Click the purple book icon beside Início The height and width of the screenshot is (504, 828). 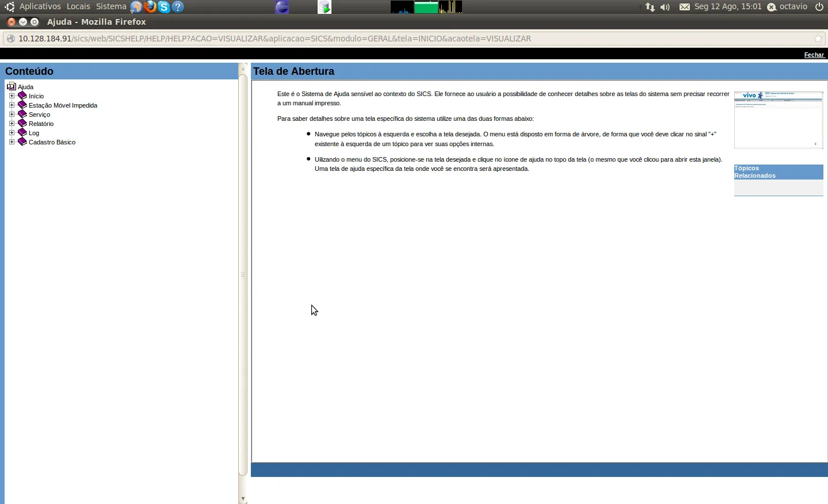pos(22,96)
